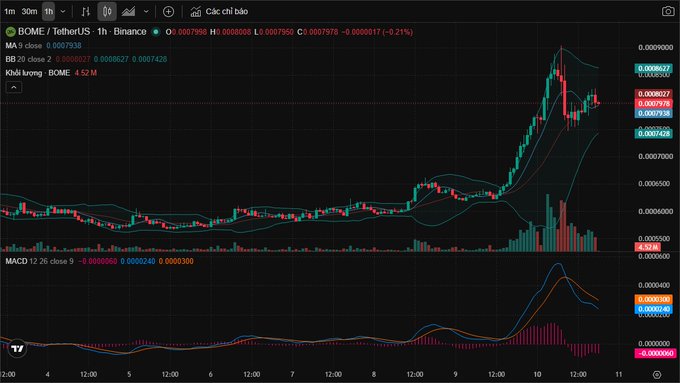Image resolution: width=680 pixels, height=383 pixels.
Task: Open the timeframe dropdown arrow
Action: pyautogui.click(x=63, y=12)
